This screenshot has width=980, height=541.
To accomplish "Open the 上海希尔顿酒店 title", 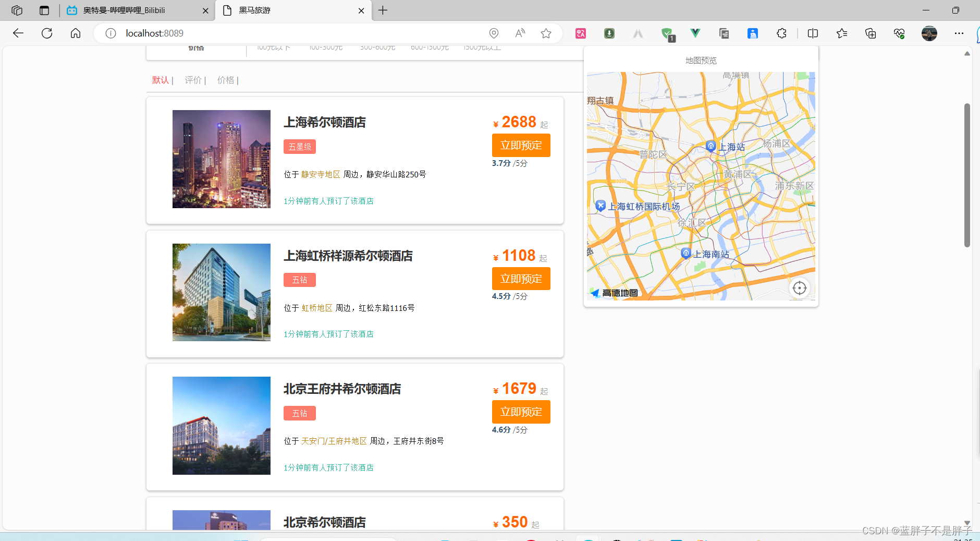I will pos(324,123).
